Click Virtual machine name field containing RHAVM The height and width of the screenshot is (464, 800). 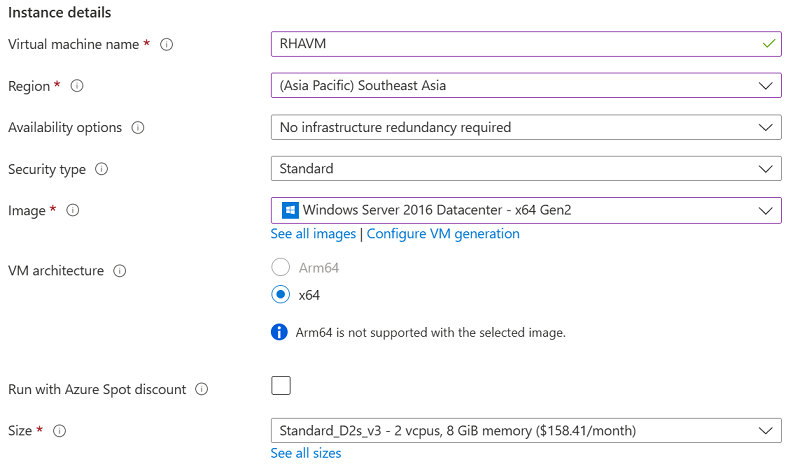tap(526, 44)
